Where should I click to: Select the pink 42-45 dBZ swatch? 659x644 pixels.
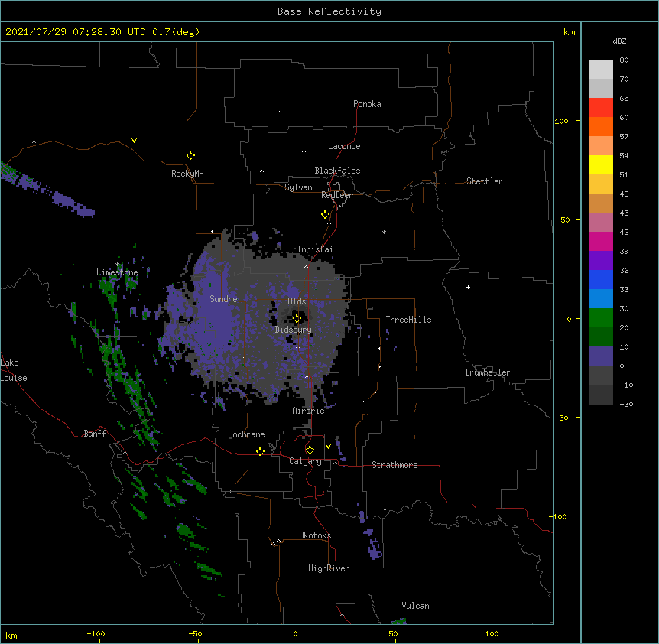[601, 223]
